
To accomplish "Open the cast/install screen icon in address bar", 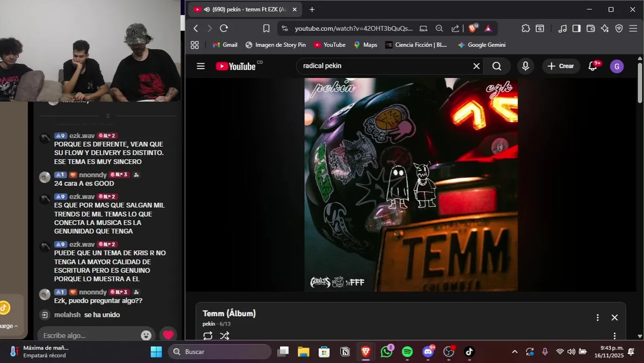I will (424, 29).
